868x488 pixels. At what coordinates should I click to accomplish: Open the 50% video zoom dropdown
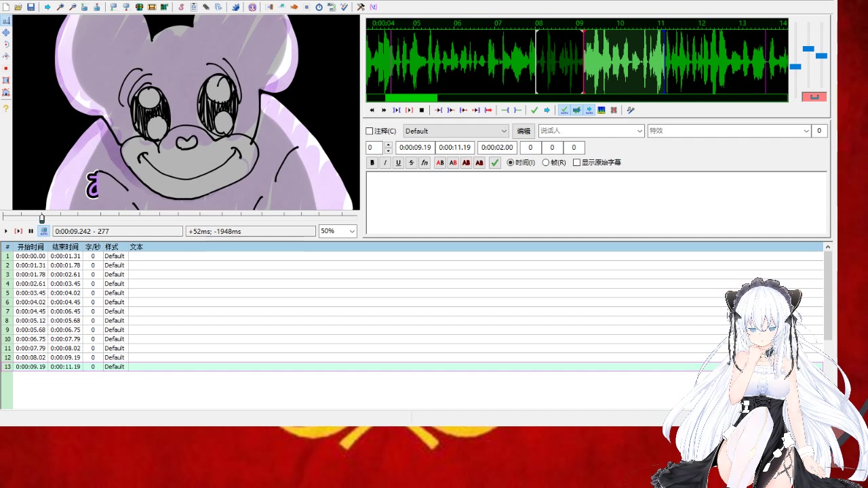(x=338, y=231)
